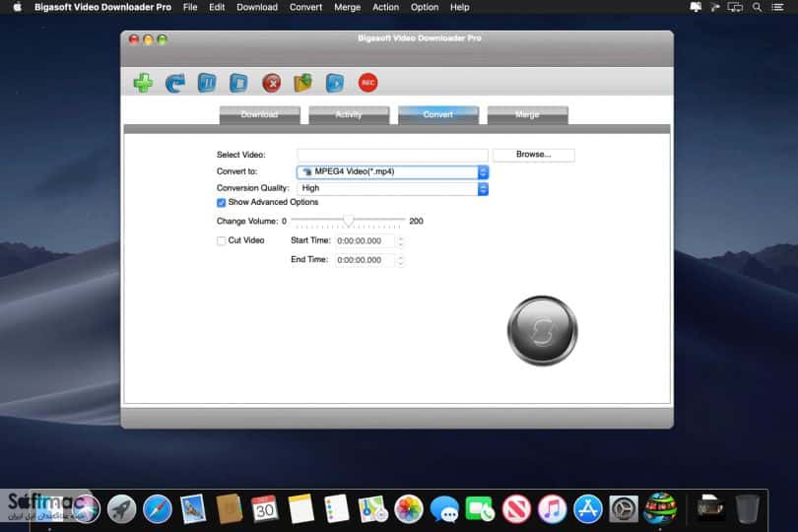Click the round Convert start button
The height and width of the screenshot is (532, 798).
(542, 330)
